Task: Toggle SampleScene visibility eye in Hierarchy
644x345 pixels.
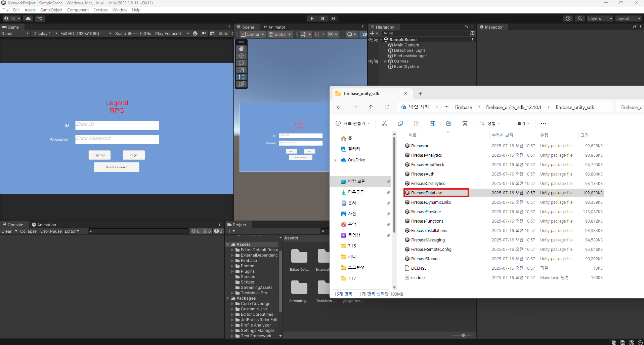Action: (371, 40)
